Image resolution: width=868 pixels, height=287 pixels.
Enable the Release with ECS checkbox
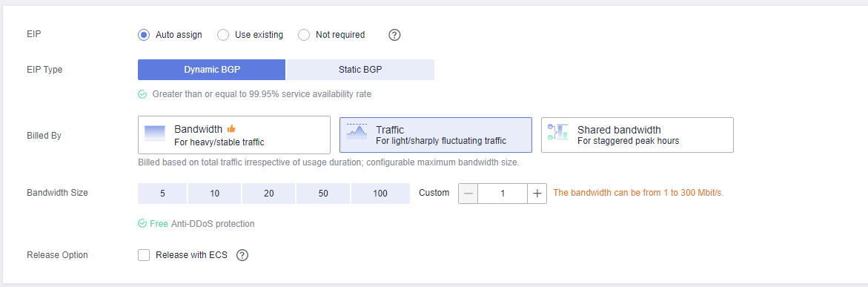[x=144, y=255]
